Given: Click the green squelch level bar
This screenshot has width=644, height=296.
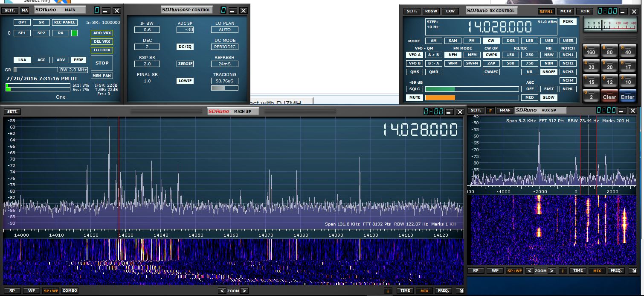Looking at the screenshot, I should coord(472,89).
